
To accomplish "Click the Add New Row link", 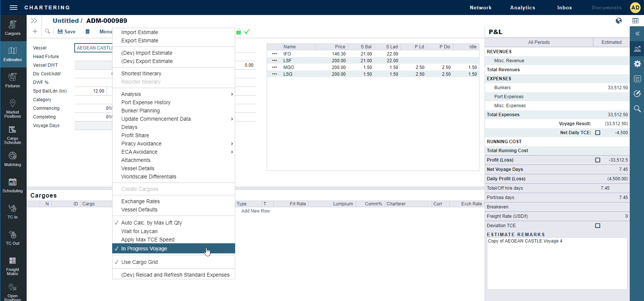I will coord(255,211).
